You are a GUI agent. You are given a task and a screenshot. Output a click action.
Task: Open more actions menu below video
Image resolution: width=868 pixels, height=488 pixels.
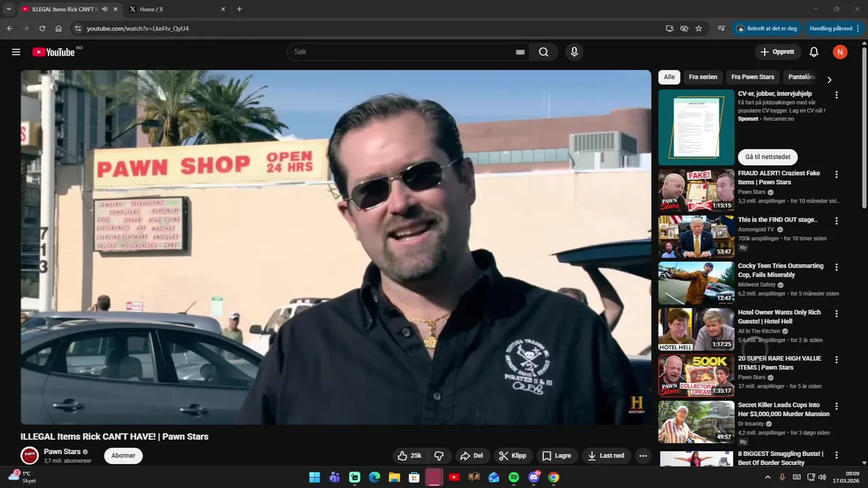[643, 455]
